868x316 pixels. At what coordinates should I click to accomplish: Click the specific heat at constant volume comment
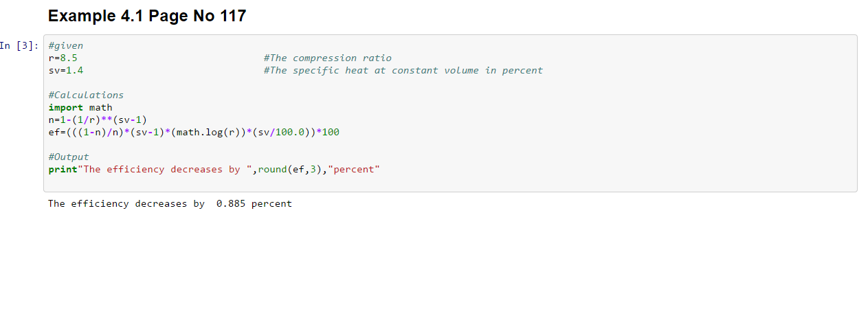point(403,71)
